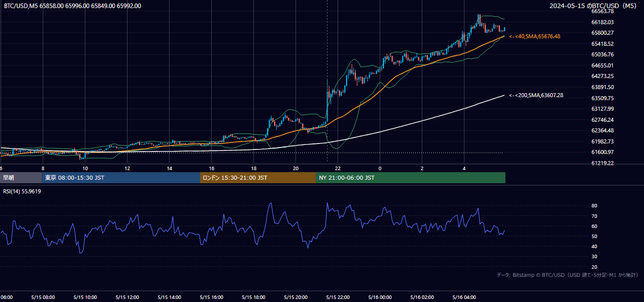Click the RSI axis level 20
Screen dimensions: 644x302
click(594, 267)
